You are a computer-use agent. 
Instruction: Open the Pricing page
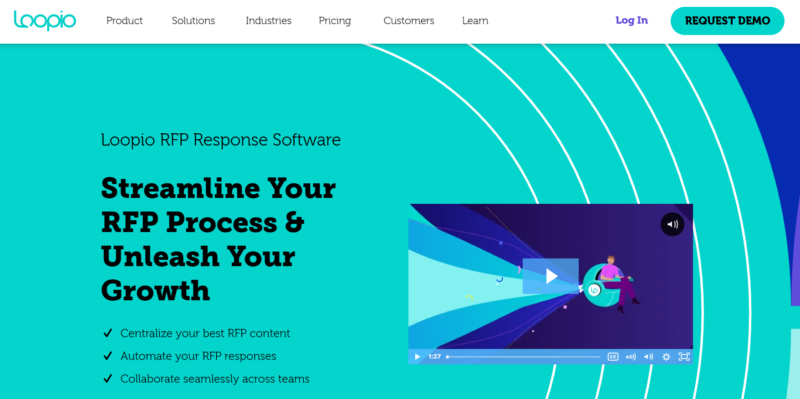pyautogui.click(x=335, y=21)
